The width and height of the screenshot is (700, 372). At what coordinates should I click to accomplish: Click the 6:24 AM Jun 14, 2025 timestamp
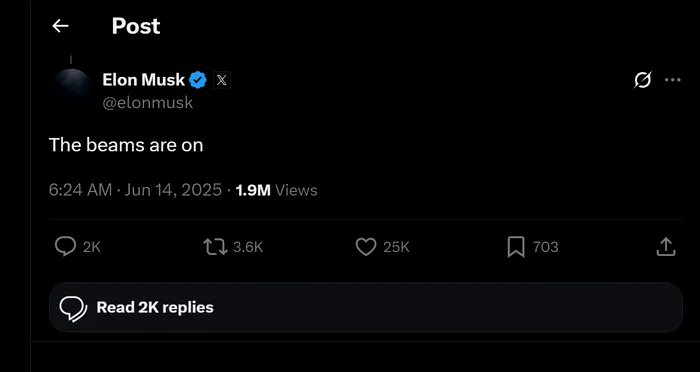pyautogui.click(x=135, y=190)
